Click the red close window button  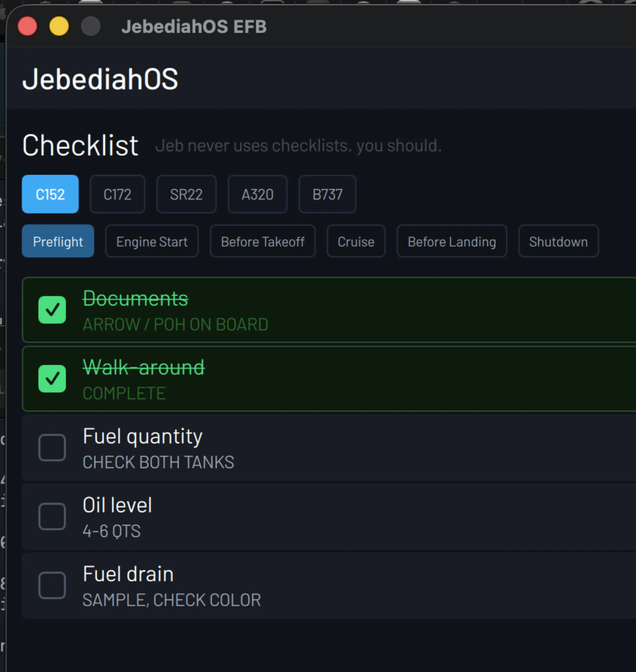(27, 26)
